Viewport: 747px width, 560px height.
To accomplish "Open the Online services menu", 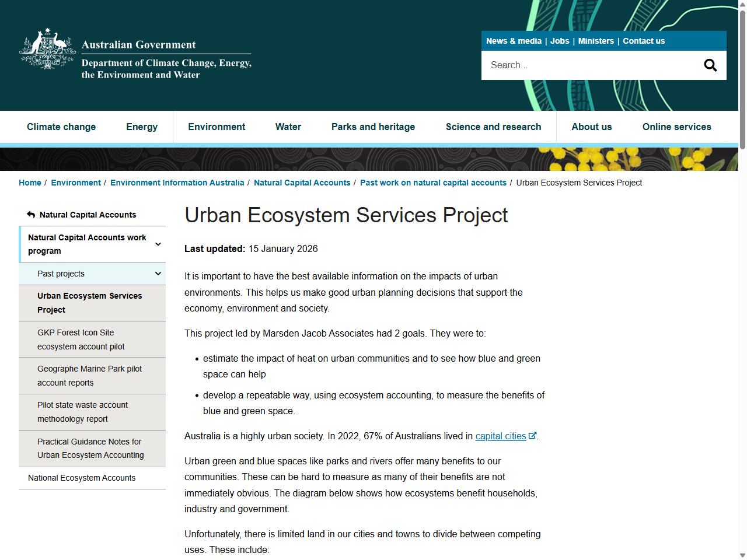I will (676, 127).
